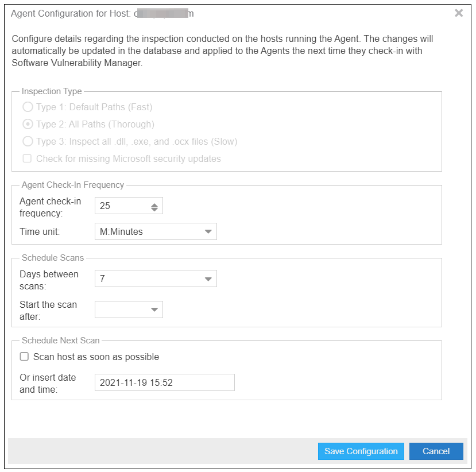
Task: Enable Check for missing Microsoft security updates
Action: [27, 158]
